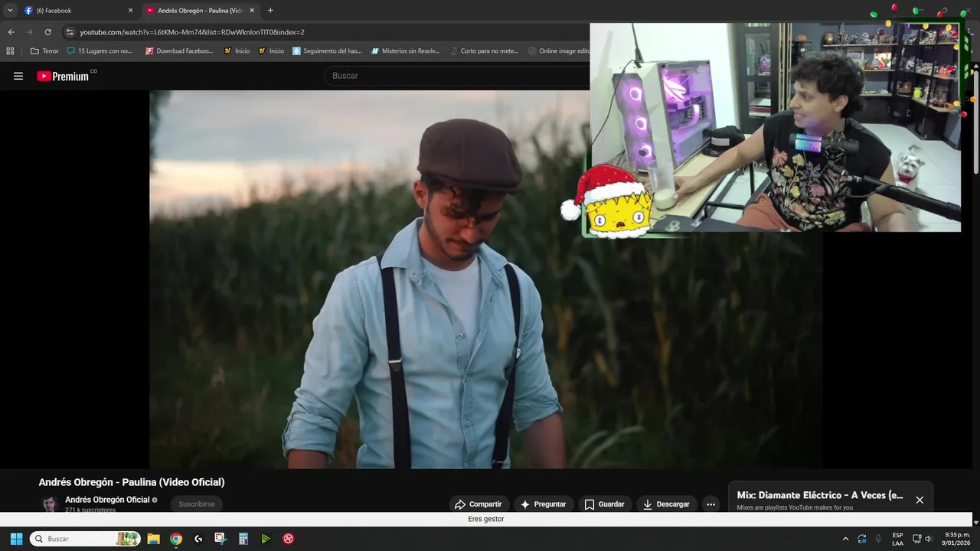Open the 'Seguimiento del has...' bookmark
This screenshot has width=980, height=551.
pyautogui.click(x=327, y=51)
